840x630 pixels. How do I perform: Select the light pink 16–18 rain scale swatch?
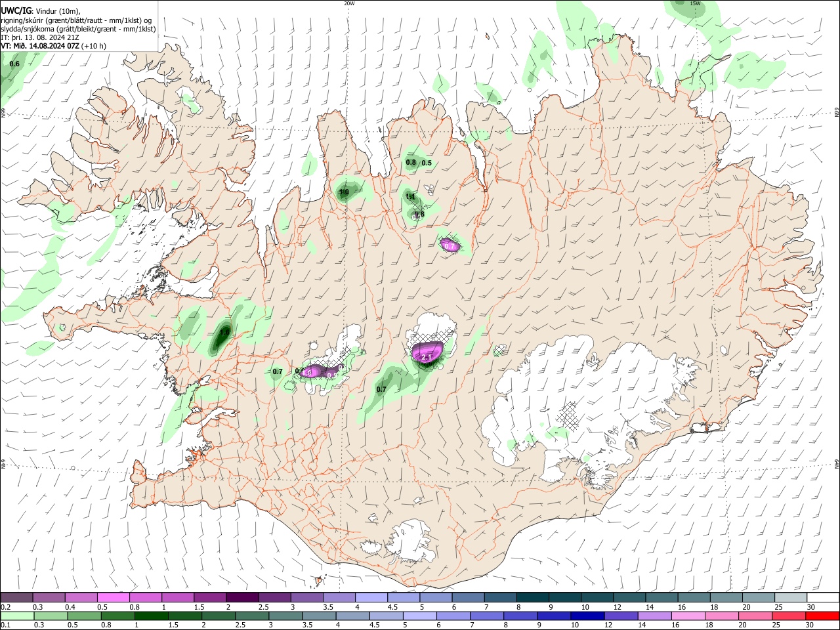[688, 616]
